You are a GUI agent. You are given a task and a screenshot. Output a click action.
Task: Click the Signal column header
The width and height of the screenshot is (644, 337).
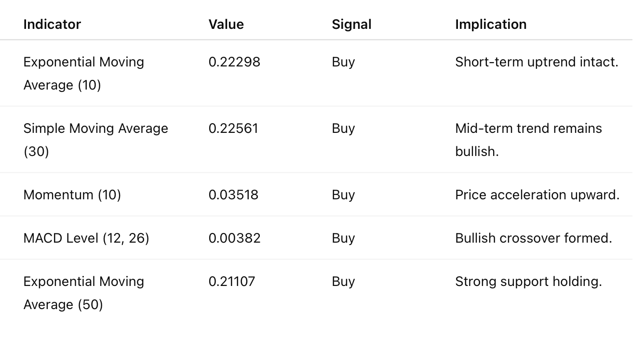tap(351, 24)
